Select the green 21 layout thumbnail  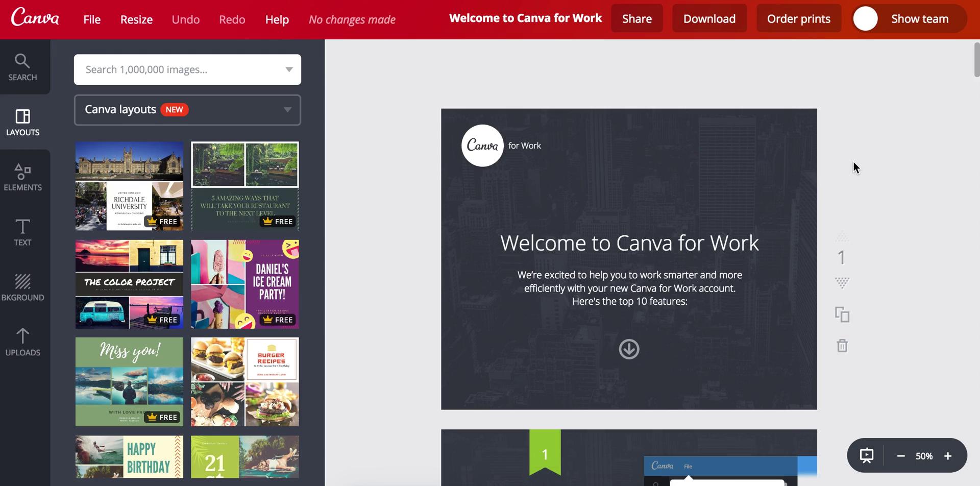pyautogui.click(x=245, y=457)
